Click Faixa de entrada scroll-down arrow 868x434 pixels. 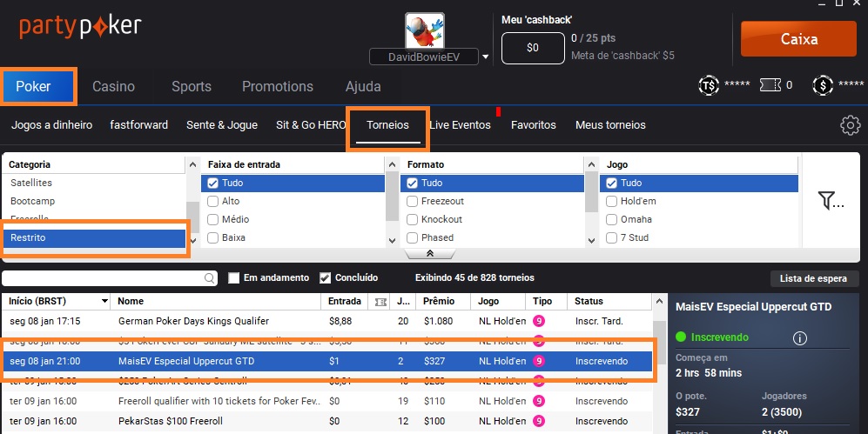click(392, 241)
